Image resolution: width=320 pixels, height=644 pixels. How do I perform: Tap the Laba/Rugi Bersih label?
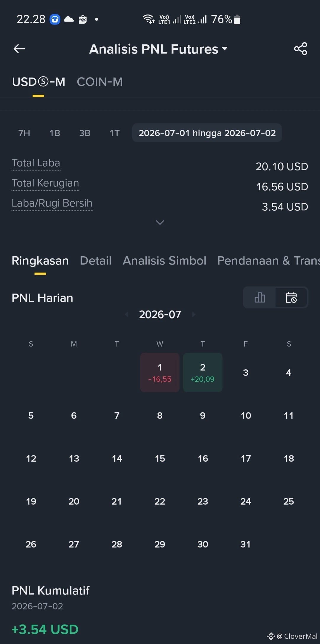(x=52, y=203)
